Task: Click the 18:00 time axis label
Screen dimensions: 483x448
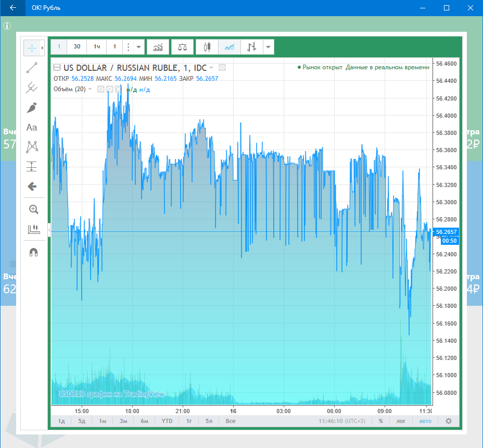Action: (x=132, y=411)
